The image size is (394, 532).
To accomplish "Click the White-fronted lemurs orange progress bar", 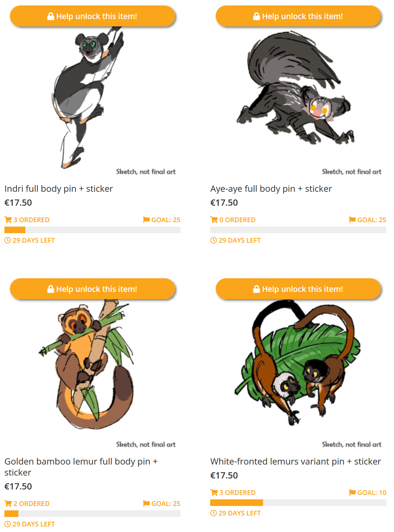I will 237,503.
